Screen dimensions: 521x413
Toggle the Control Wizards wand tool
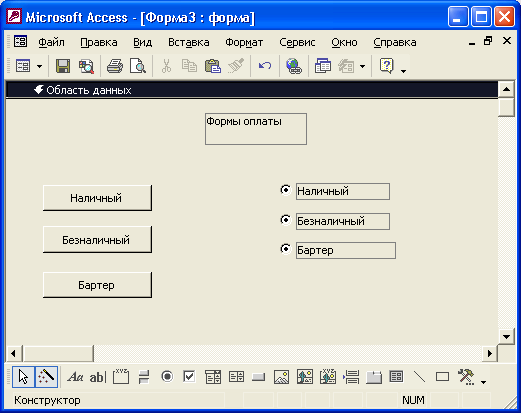46,377
